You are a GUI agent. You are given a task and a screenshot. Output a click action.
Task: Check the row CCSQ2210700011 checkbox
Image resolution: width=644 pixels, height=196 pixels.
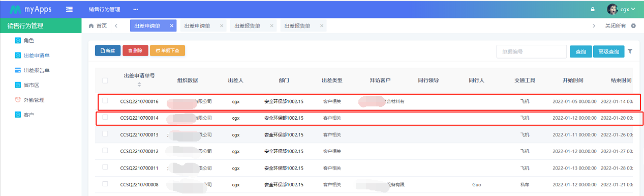click(105, 167)
